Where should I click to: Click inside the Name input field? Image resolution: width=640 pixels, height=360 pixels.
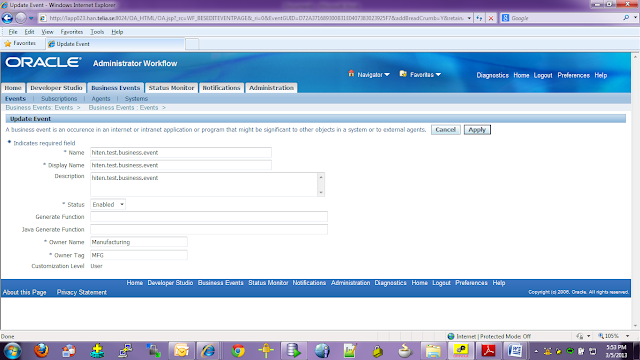click(181, 153)
